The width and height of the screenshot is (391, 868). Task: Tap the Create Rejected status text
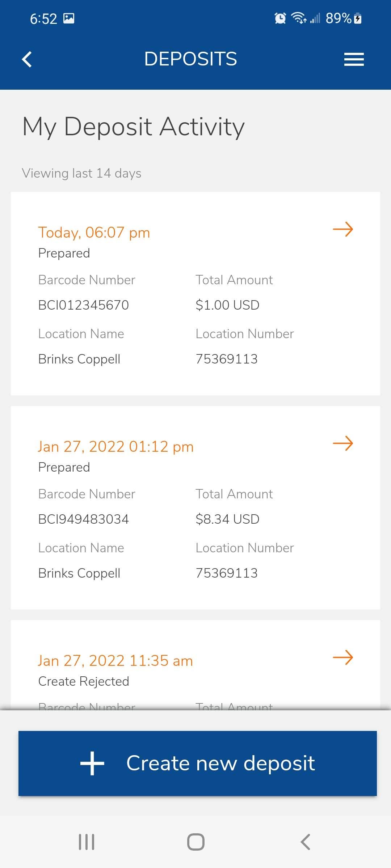(84, 681)
